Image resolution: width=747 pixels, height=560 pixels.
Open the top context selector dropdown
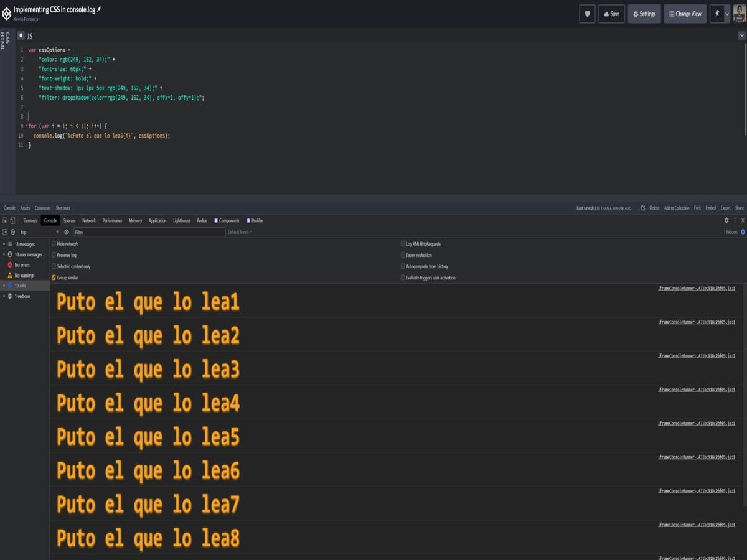tap(39, 232)
